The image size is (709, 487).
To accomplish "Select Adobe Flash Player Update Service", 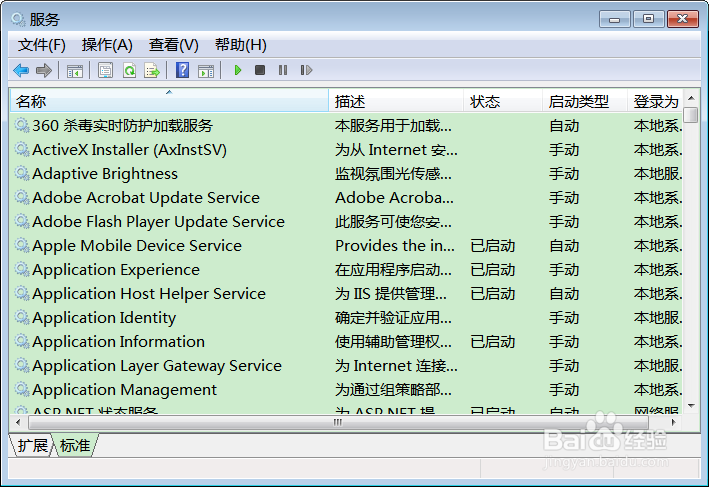I will click(x=158, y=221).
